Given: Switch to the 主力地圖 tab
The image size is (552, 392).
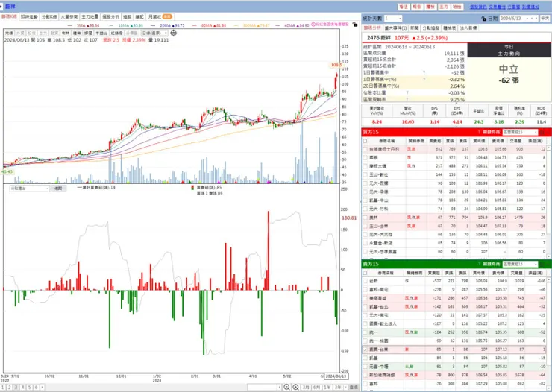Looking at the screenshot, I should (x=90, y=16).
